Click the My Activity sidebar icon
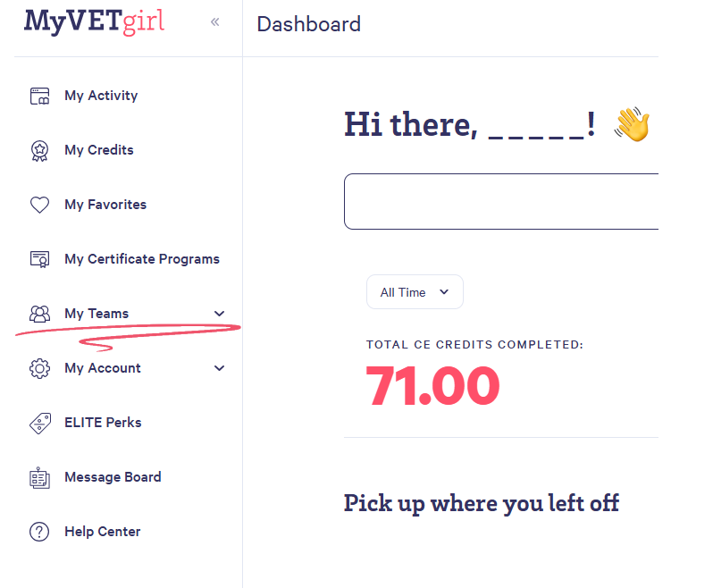This screenshot has height=588, width=713. tap(39, 97)
